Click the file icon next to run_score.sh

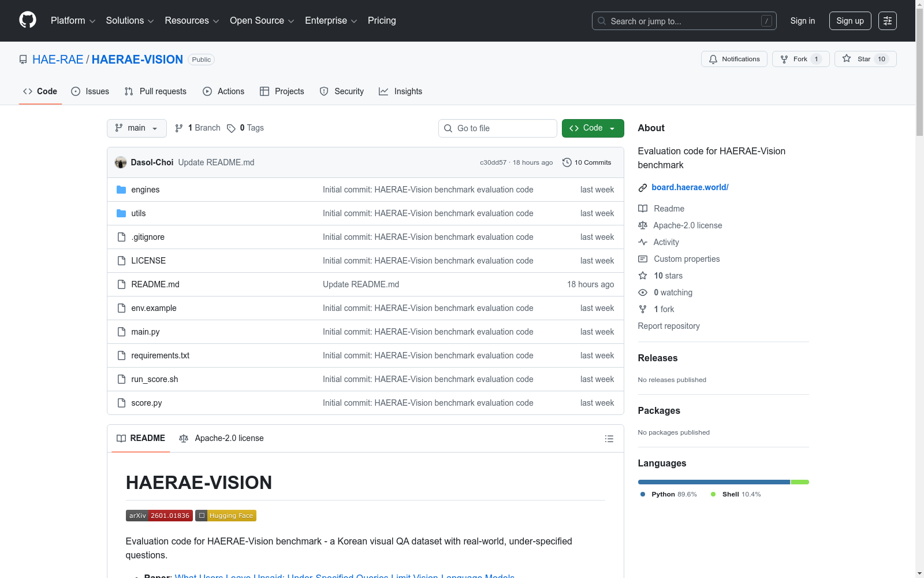pos(121,379)
